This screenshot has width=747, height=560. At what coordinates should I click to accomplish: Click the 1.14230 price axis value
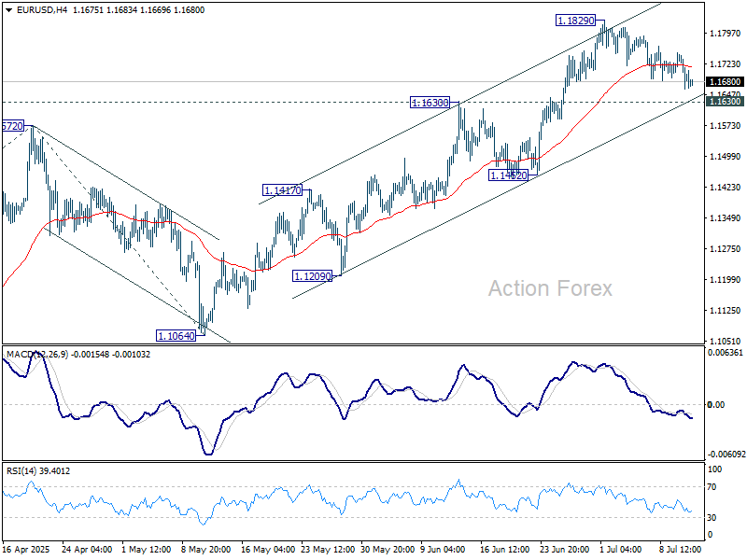pos(726,188)
